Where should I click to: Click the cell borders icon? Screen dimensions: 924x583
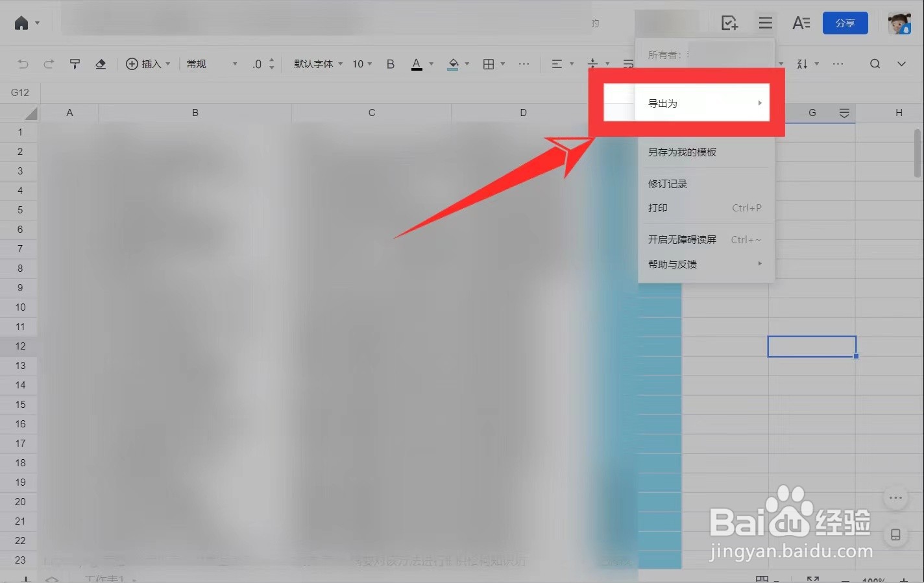(489, 64)
